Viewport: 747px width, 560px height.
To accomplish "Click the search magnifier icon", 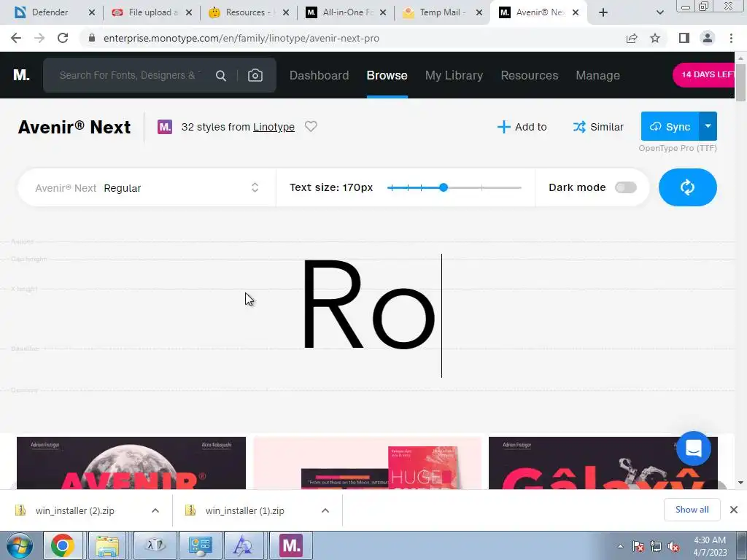I will pyautogui.click(x=220, y=75).
